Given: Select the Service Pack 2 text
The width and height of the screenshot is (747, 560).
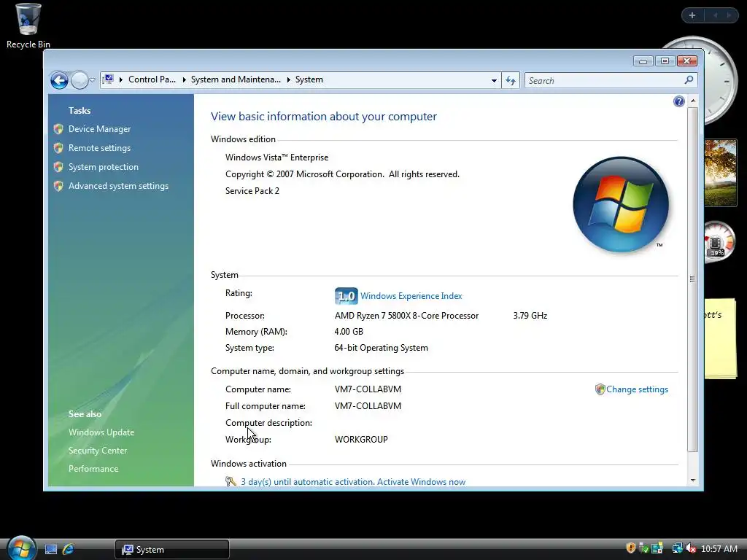Looking at the screenshot, I should click(x=252, y=191).
